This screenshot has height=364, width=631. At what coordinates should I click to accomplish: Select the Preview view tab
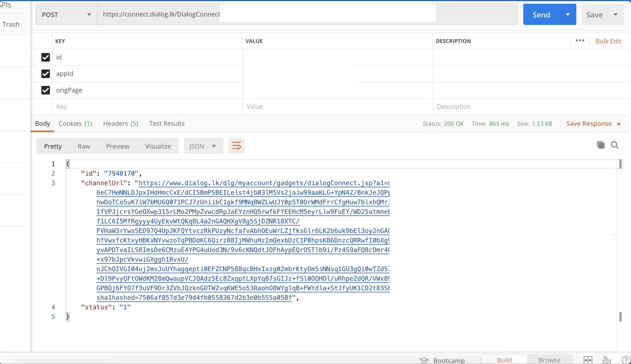coord(118,146)
